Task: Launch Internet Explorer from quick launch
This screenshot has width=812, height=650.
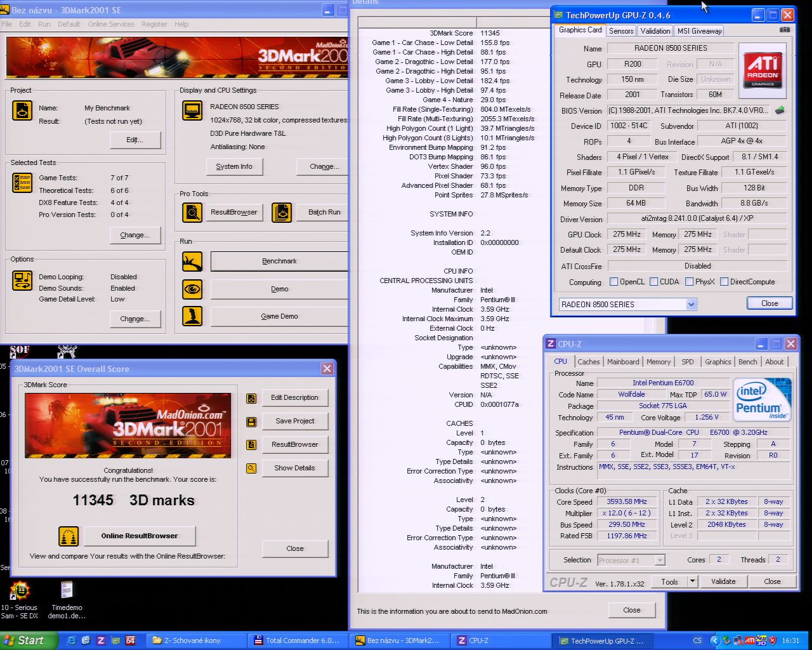Action: (72, 640)
